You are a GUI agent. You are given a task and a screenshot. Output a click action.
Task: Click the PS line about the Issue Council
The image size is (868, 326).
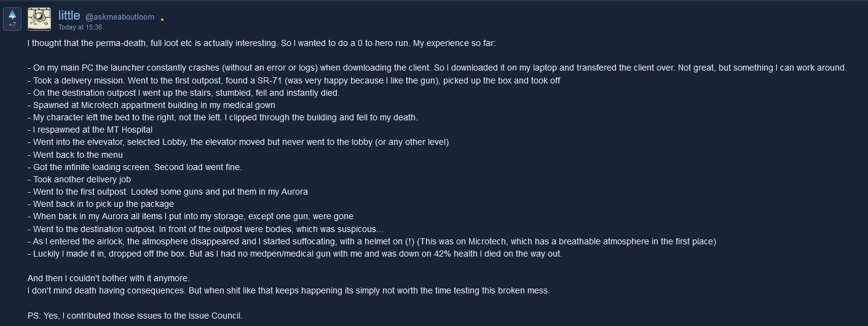pyautogui.click(x=135, y=316)
